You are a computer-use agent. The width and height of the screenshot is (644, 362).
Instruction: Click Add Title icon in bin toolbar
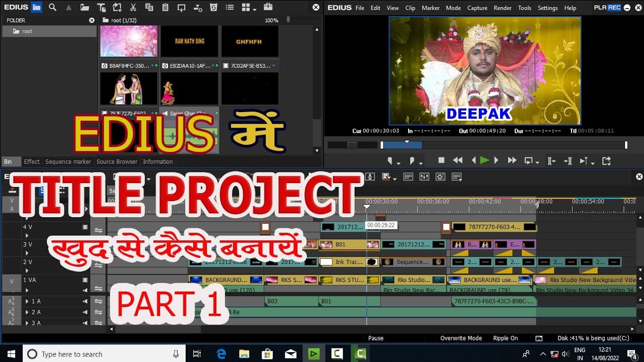[101, 8]
